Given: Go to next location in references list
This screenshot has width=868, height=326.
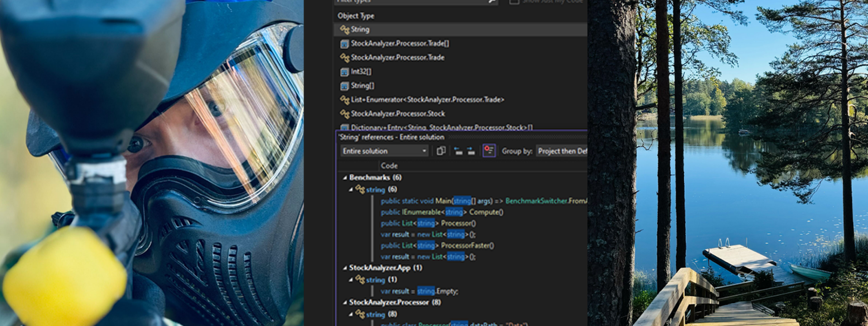Looking at the screenshot, I should coord(471,151).
